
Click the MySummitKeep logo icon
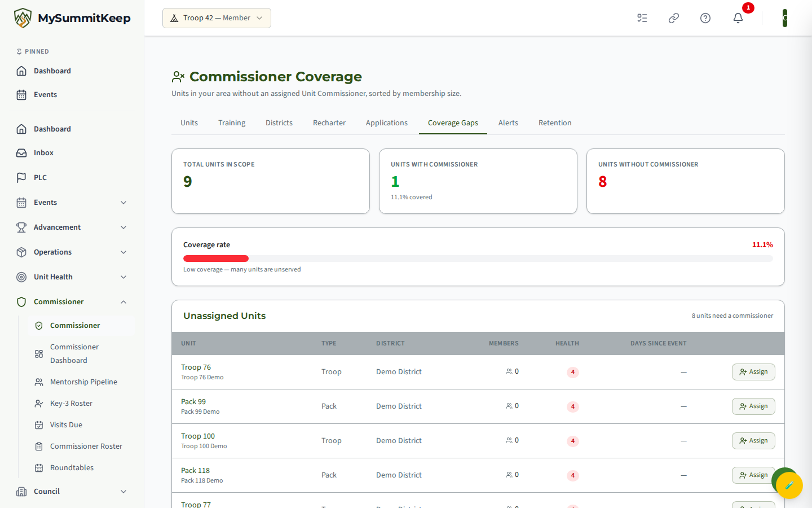pos(23,18)
